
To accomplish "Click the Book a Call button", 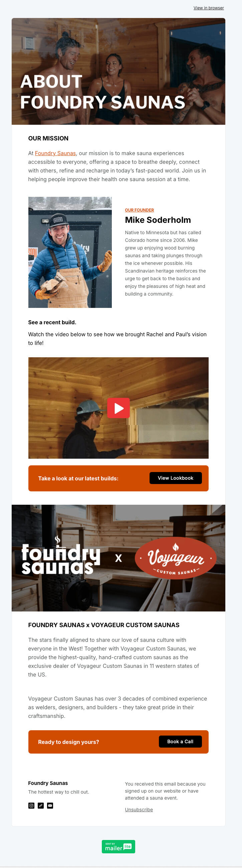I will tap(180, 741).
